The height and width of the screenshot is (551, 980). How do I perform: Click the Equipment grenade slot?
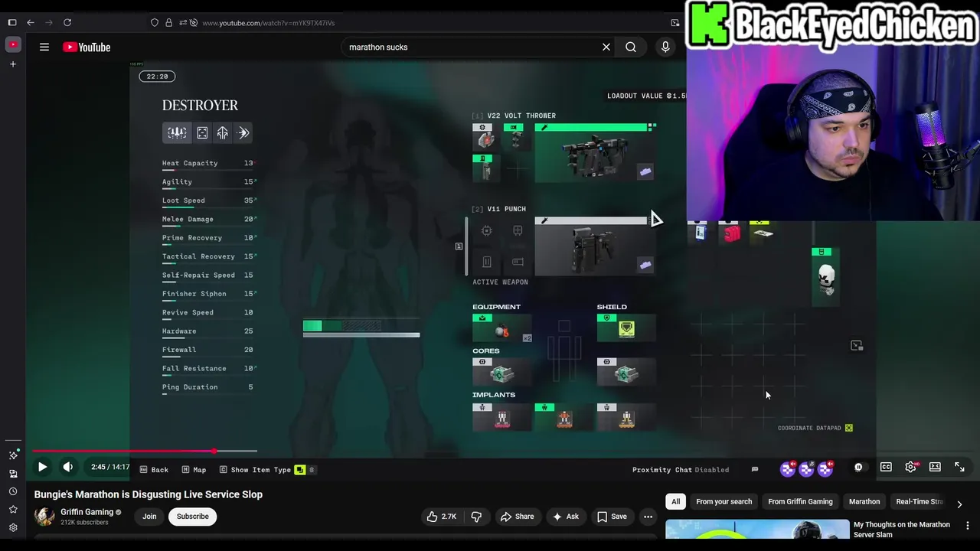(x=502, y=328)
